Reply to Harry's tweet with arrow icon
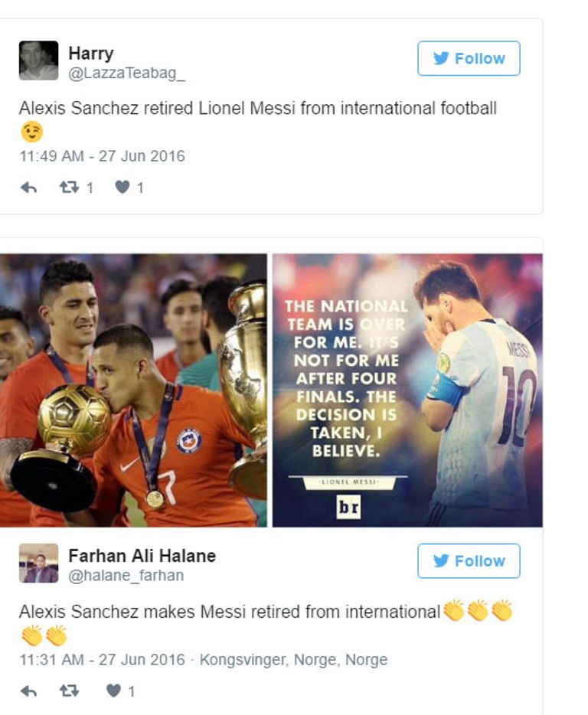The height and width of the screenshot is (715, 588). pyautogui.click(x=28, y=187)
